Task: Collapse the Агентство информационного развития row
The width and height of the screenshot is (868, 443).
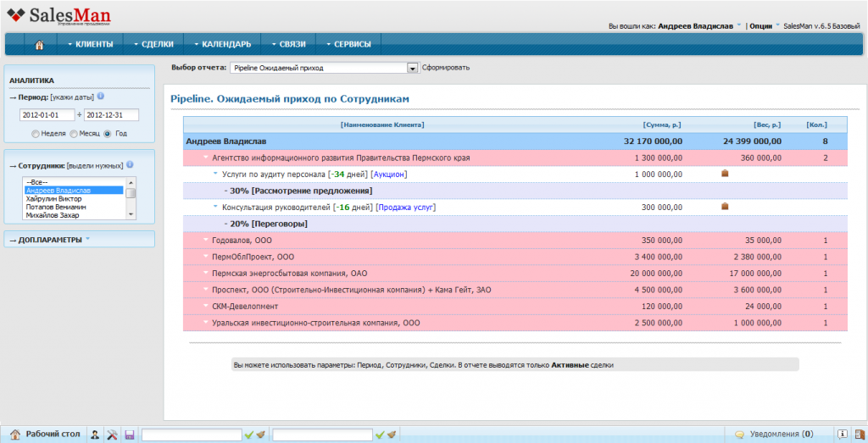Action: click(207, 157)
